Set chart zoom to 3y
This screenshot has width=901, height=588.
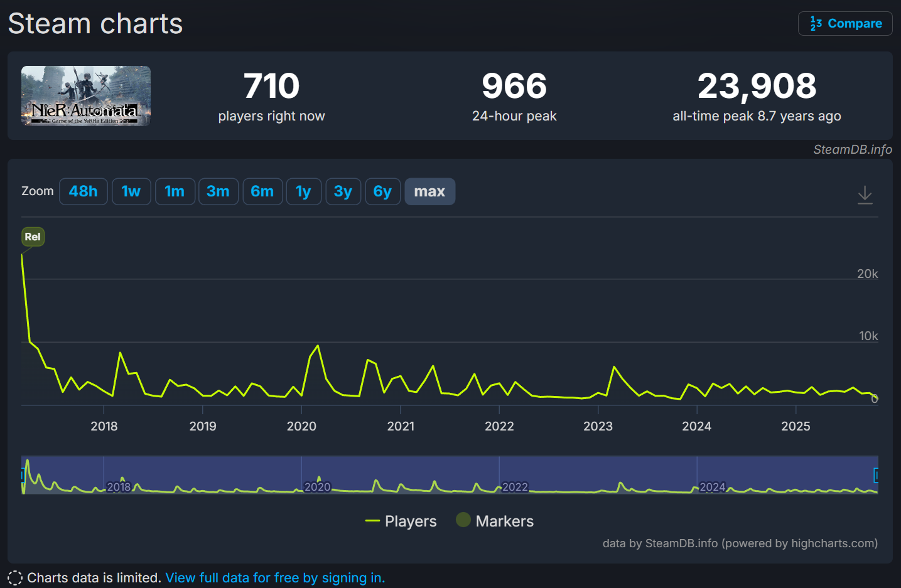click(x=343, y=191)
